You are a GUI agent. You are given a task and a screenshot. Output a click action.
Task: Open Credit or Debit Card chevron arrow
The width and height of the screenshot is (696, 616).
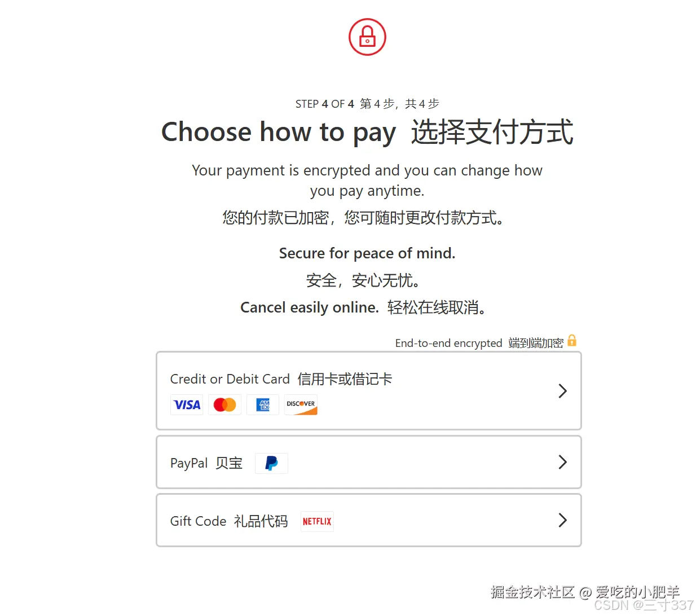[x=562, y=391]
